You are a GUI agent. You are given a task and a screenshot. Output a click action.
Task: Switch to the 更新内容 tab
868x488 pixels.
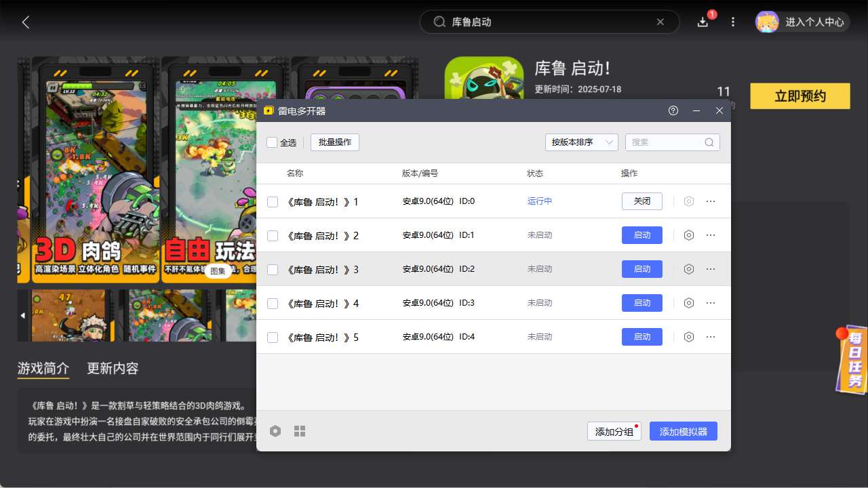coord(113,369)
